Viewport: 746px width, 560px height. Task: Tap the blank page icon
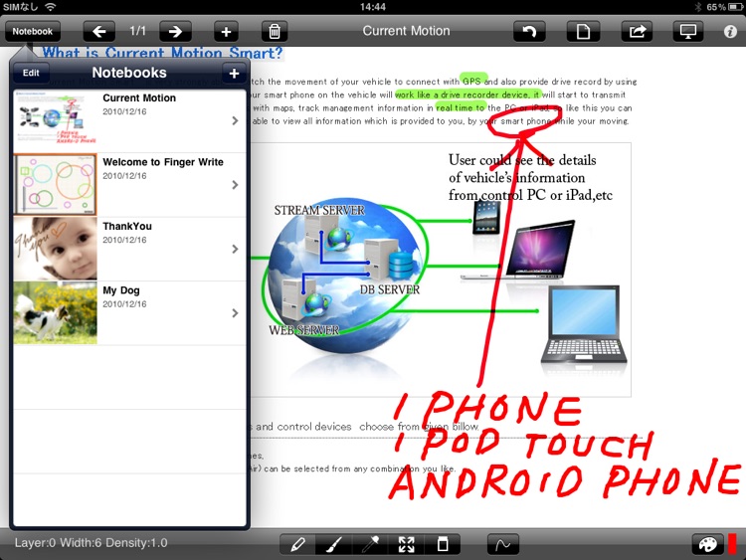[x=583, y=32]
